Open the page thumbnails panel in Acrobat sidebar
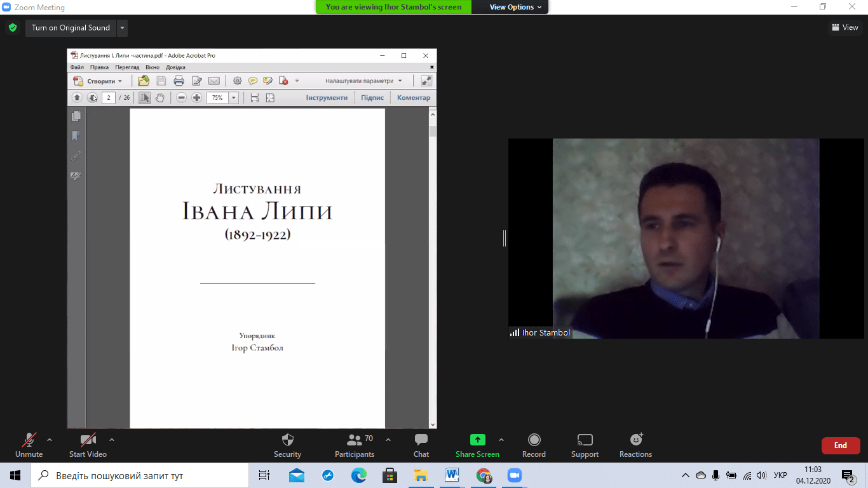Image resolution: width=868 pixels, height=488 pixels. coord(76,116)
